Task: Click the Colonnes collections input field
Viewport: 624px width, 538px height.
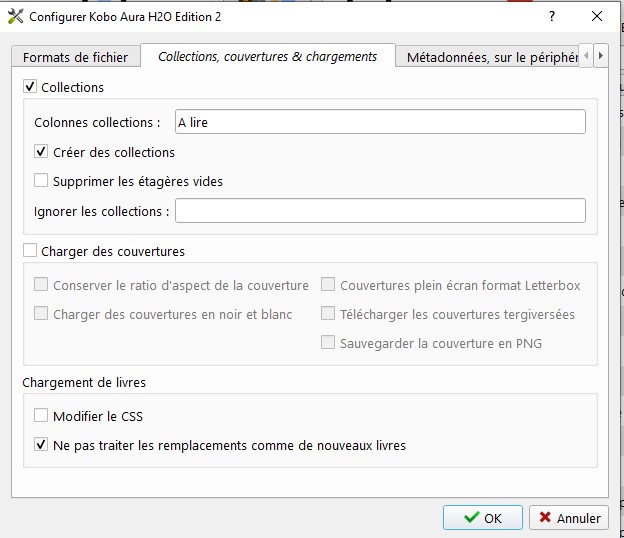Action: [x=380, y=122]
